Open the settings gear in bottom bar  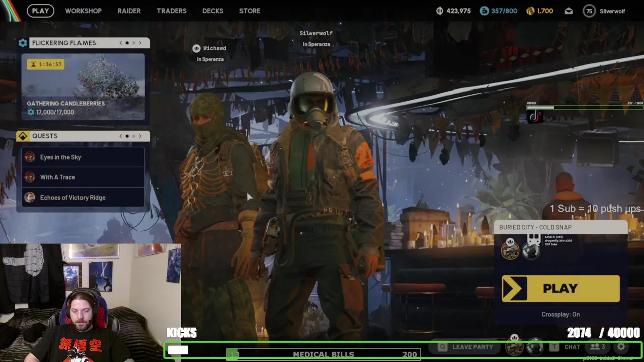pos(621,347)
